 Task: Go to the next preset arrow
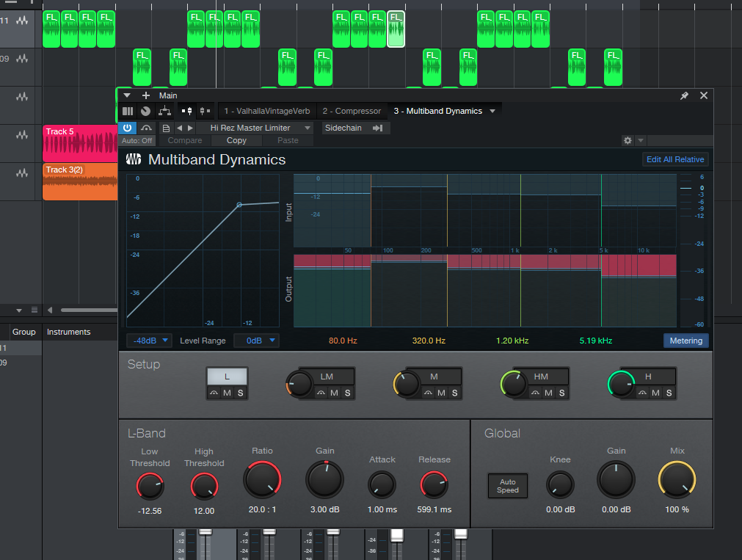click(190, 128)
